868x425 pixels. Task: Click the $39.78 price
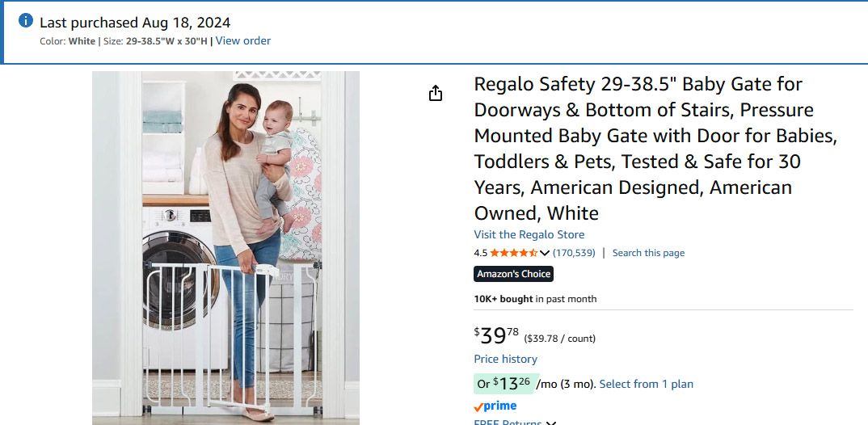(496, 335)
